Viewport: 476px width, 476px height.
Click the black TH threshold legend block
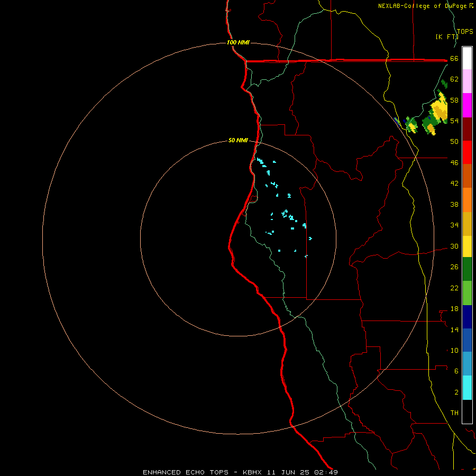(467, 411)
